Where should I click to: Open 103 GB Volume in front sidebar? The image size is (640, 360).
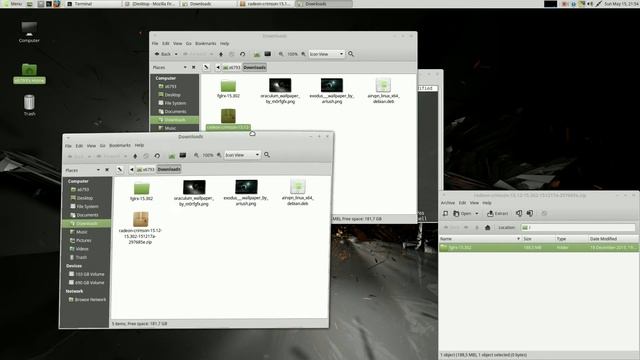89,274
